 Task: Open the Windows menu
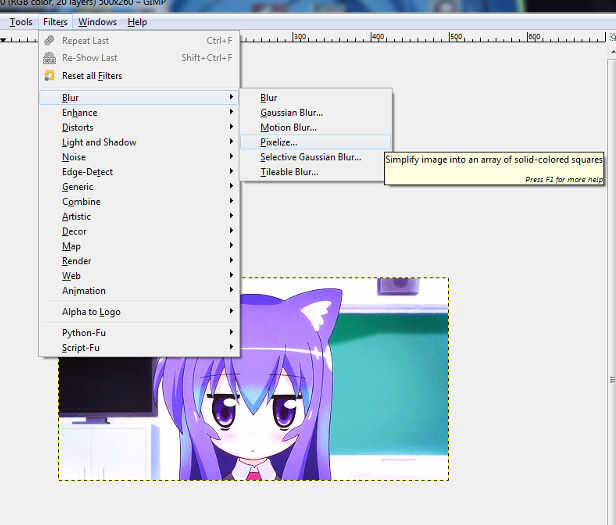coord(97,22)
